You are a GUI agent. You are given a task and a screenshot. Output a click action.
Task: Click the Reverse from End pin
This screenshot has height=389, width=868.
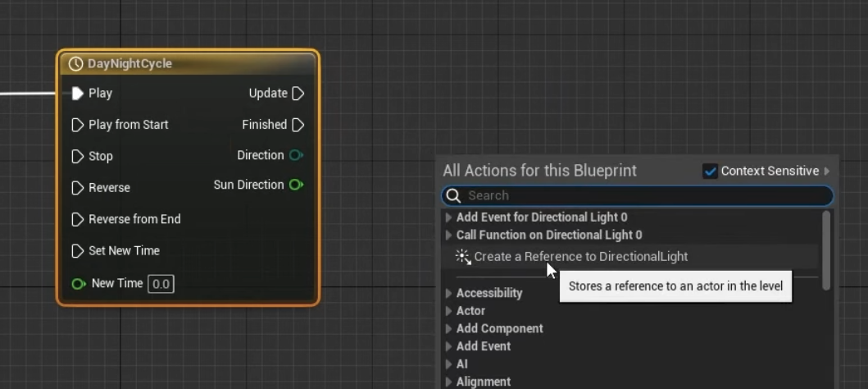(x=78, y=219)
